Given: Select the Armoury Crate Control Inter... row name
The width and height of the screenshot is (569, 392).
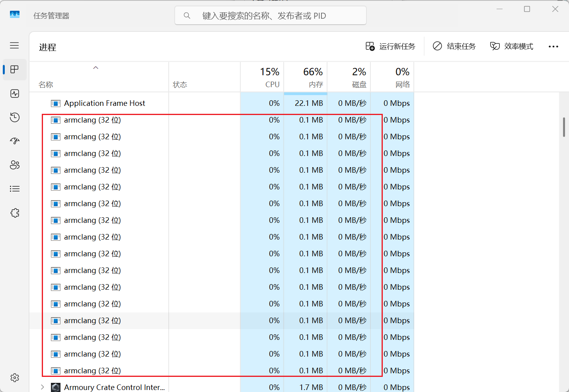Looking at the screenshot, I should (x=114, y=387).
